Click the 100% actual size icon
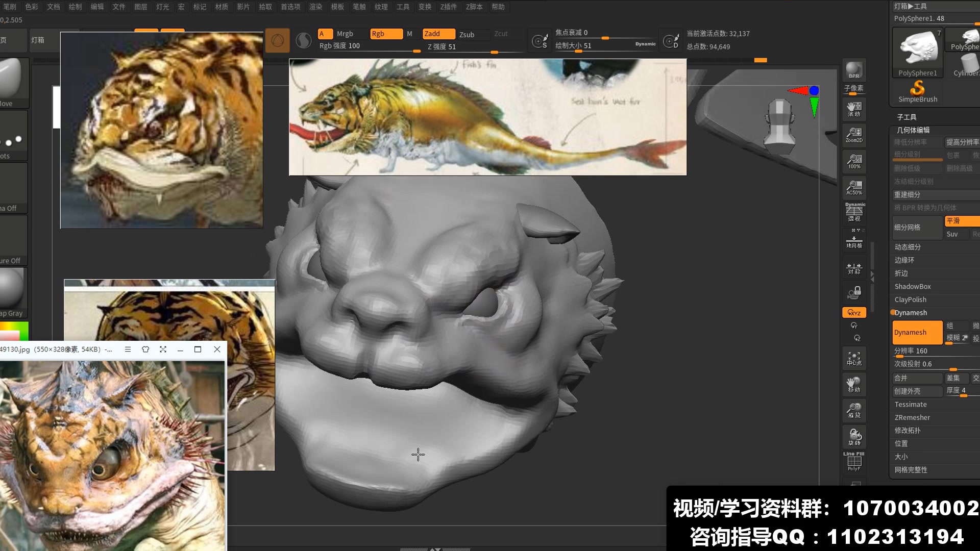This screenshot has height=551, width=980. [854, 161]
